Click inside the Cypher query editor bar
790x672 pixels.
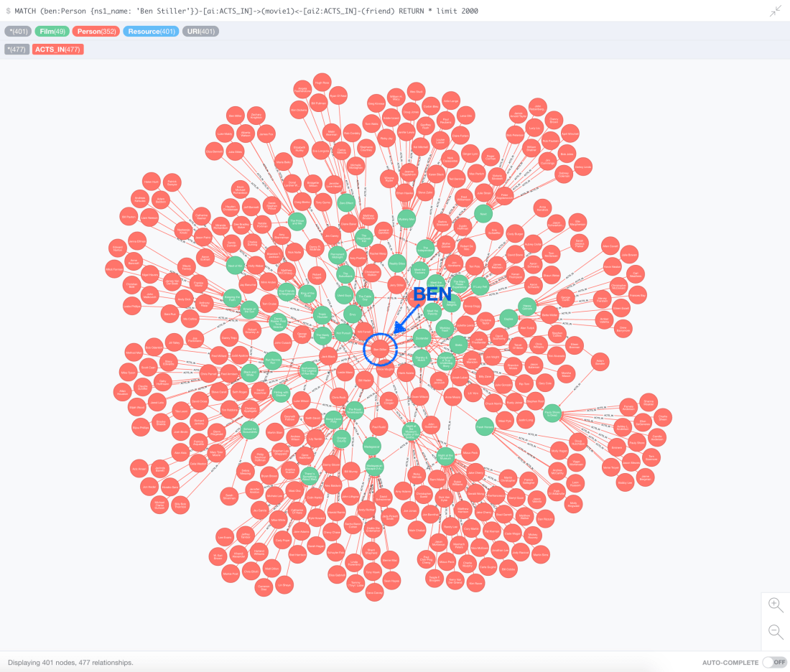[287, 11]
